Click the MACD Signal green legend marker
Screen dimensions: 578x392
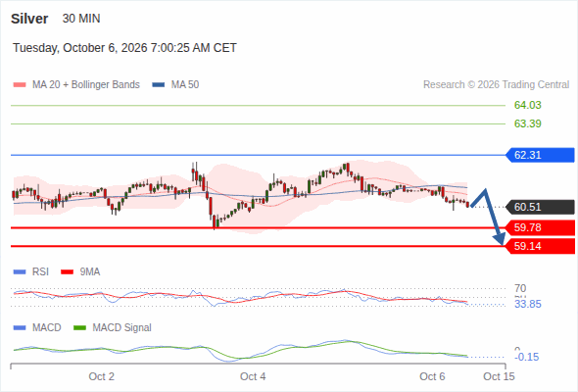tap(79, 327)
